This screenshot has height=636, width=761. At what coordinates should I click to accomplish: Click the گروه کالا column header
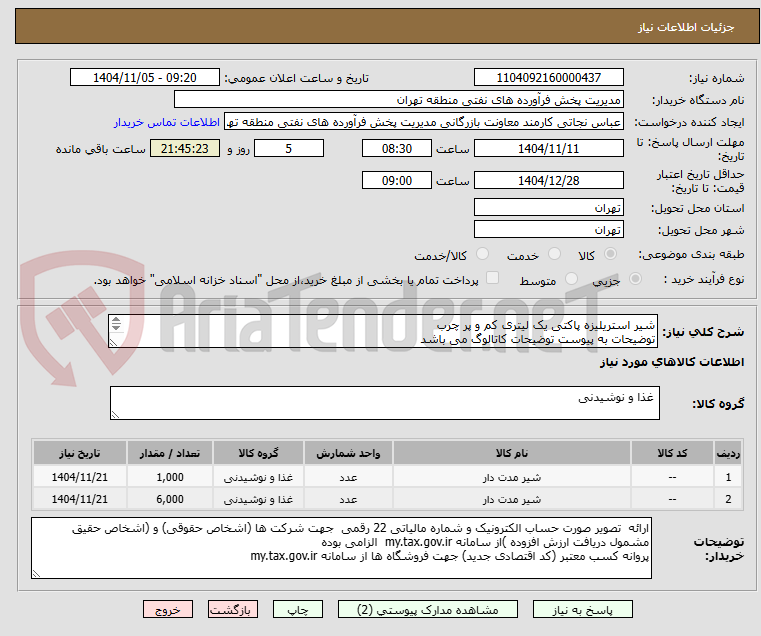point(258,453)
